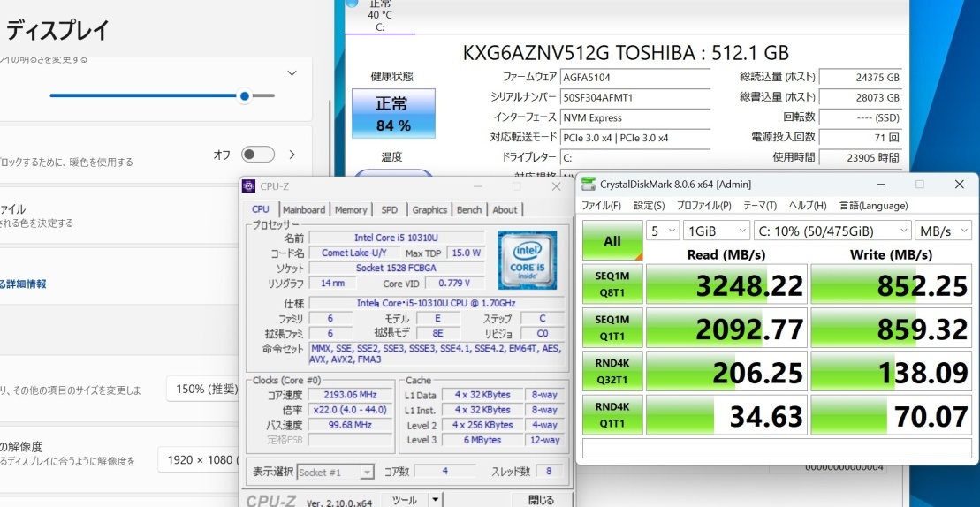Viewport: 980px width, 507px height.
Task: Start the RND4K Q32T1 test
Action: pyautogui.click(x=612, y=372)
